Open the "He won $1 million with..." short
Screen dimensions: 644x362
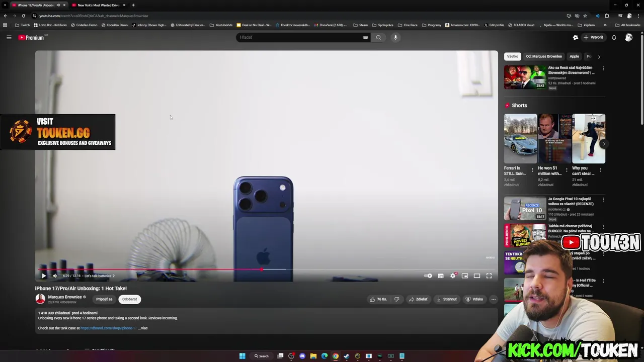tap(554, 139)
